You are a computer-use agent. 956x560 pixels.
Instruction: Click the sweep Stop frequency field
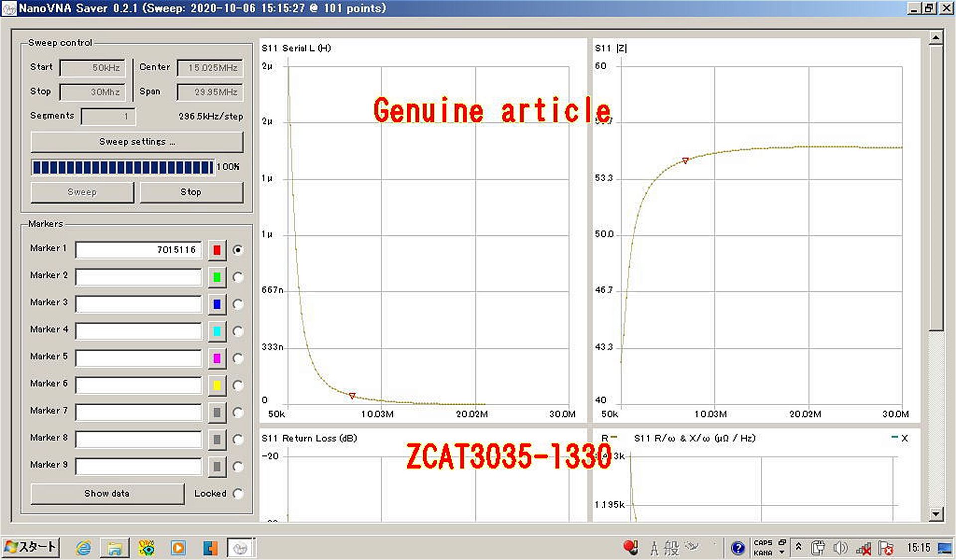(x=92, y=92)
